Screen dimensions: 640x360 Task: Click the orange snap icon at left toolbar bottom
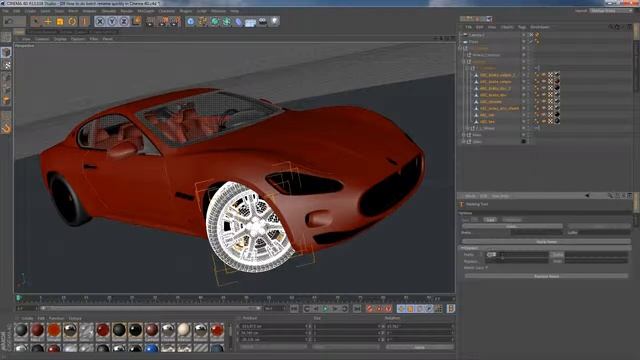6,129
